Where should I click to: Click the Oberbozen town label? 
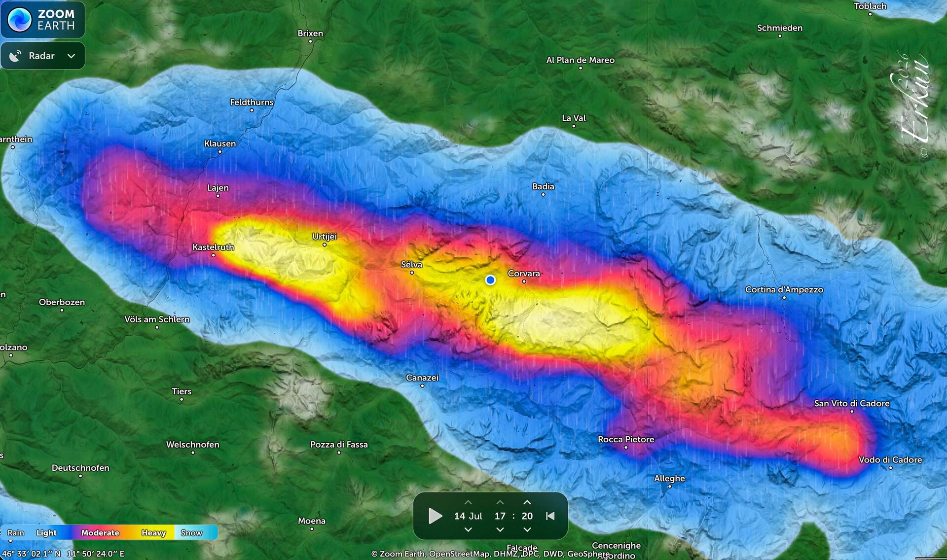pyautogui.click(x=62, y=302)
